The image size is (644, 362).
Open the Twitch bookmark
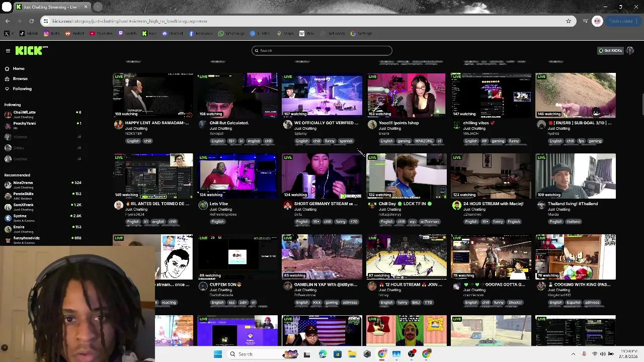pyautogui.click(x=127, y=33)
